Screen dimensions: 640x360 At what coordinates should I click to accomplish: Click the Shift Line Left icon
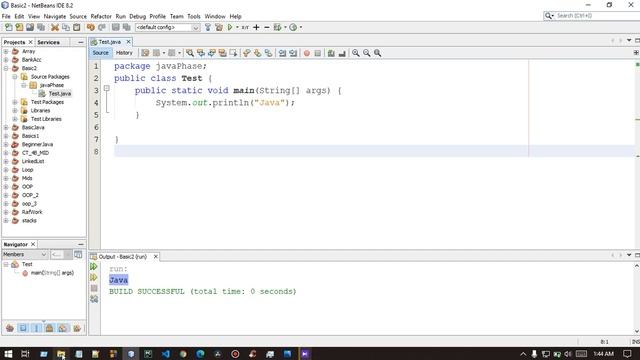282,53
